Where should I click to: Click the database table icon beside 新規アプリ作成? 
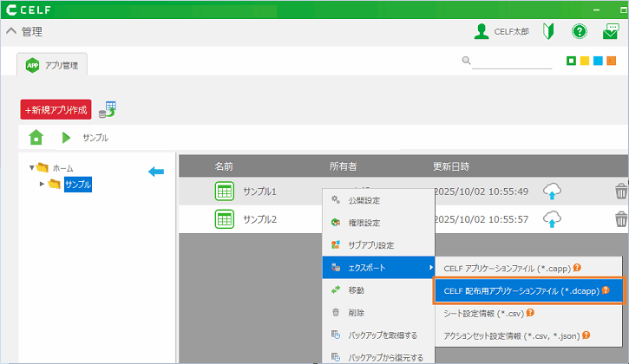tap(107, 109)
